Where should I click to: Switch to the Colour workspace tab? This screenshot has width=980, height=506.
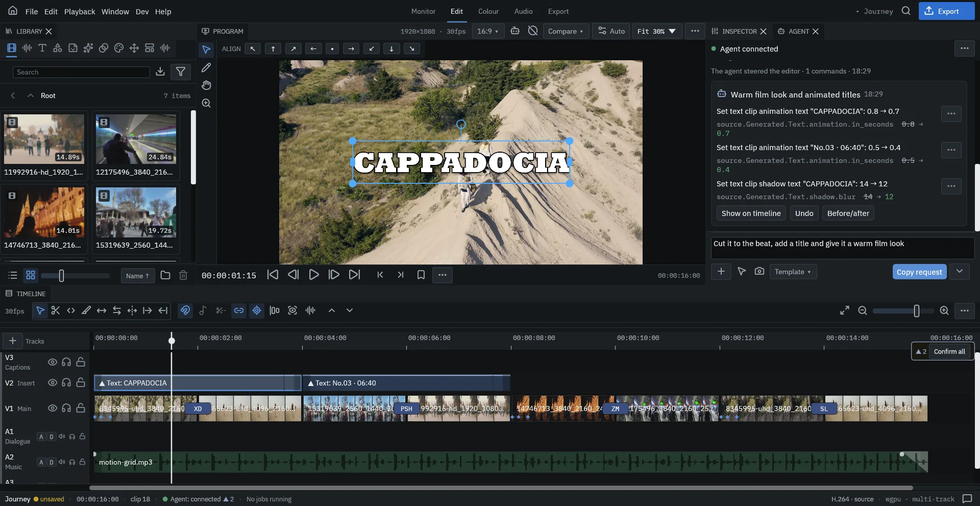coord(488,11)
